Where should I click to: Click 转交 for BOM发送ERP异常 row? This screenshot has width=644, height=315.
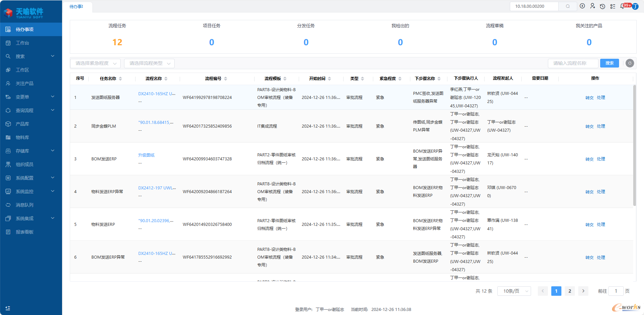pyautogui.click(x=589, y=257)
